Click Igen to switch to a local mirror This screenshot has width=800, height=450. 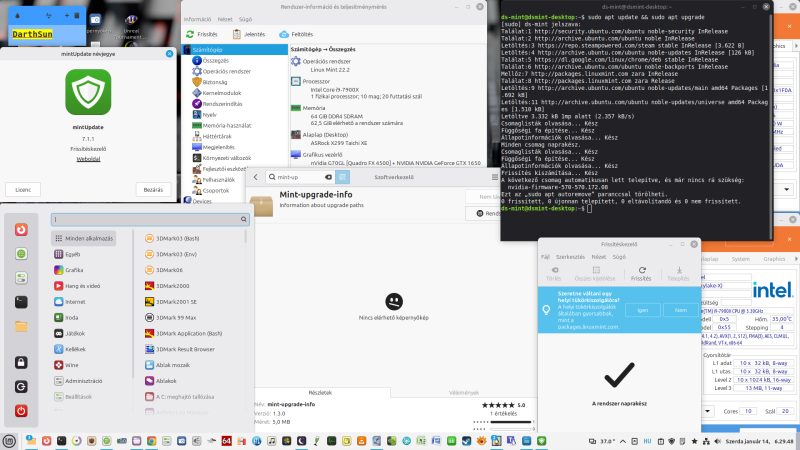(x=642, y=310)
